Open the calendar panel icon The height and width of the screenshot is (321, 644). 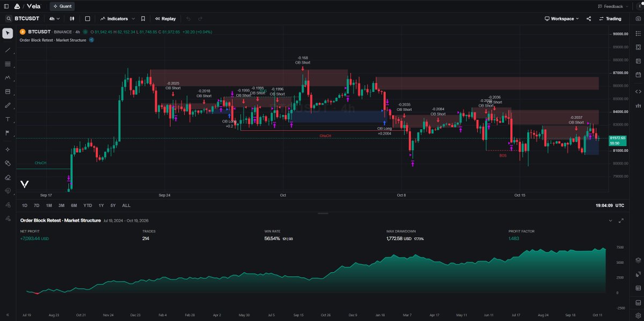pyautogui.click(x=638, y=74)
